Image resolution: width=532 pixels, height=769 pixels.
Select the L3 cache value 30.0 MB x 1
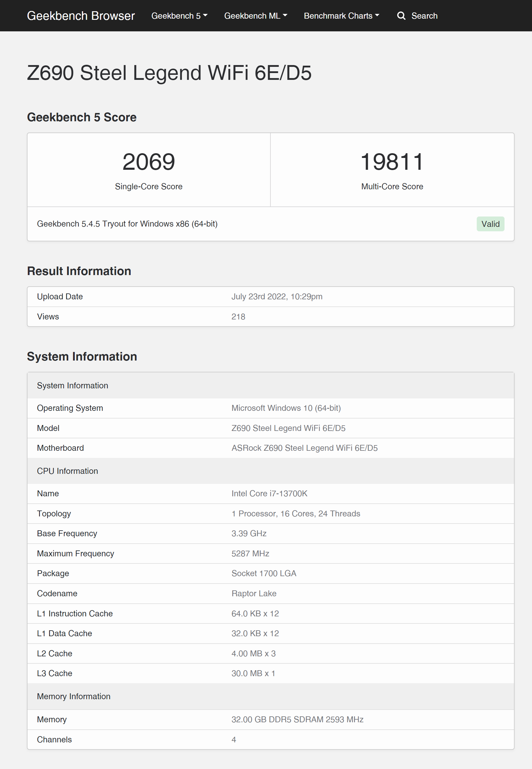tap(253, 673)
